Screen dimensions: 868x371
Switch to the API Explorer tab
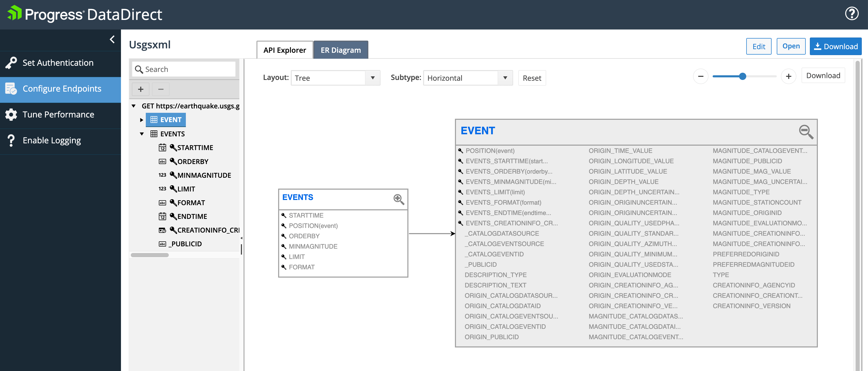pos(285,50)
